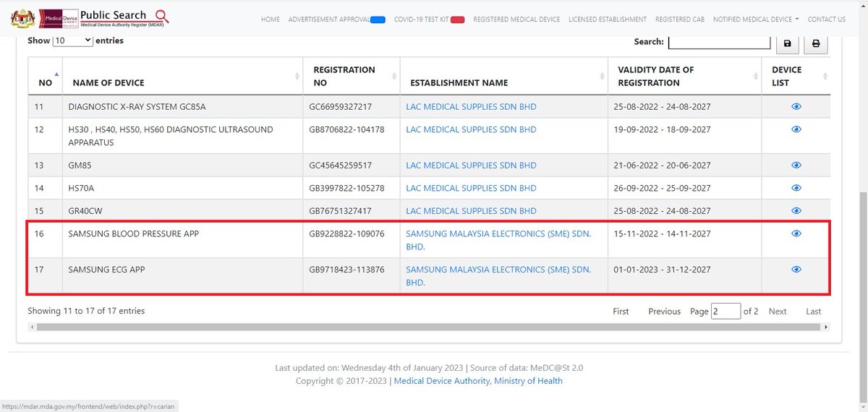Open the MDAR Public Search logo

pyautogui.click(x=91, y=17)
